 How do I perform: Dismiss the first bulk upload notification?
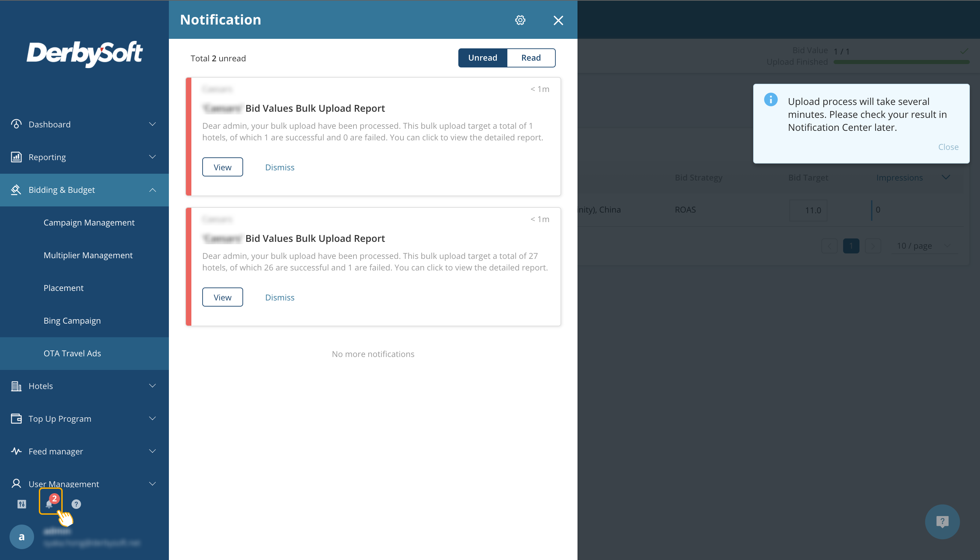(x=280, y=167)
